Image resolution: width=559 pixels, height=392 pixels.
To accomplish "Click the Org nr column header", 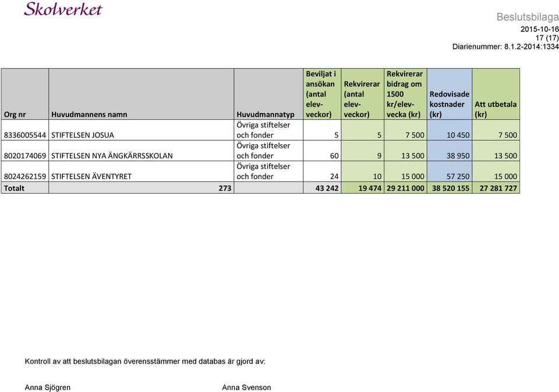I will click(25, 94).
